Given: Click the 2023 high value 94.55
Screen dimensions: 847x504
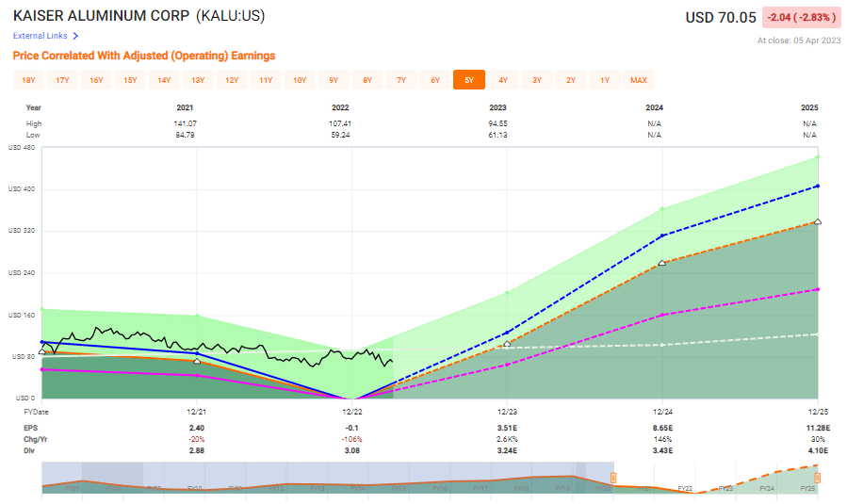Looking at the screenshot, I should tap(497, 123).
